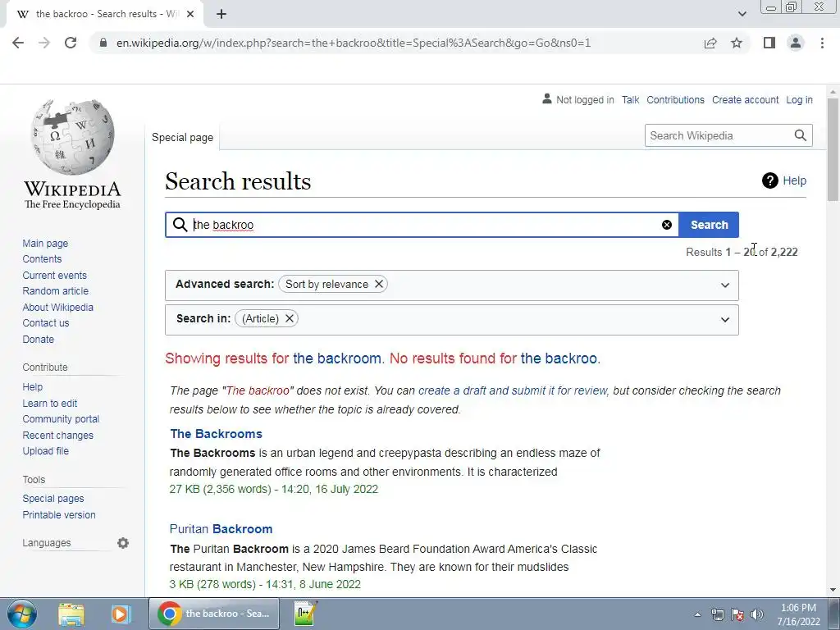Open Chrome three-dot menu
The height and width of the screenshot is (630, 840).
822,43
